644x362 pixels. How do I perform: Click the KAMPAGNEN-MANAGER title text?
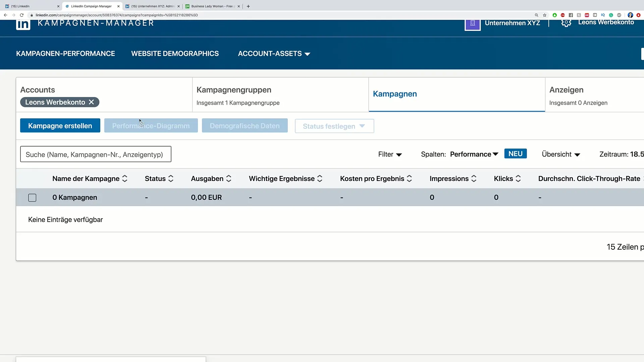[96, 23]
